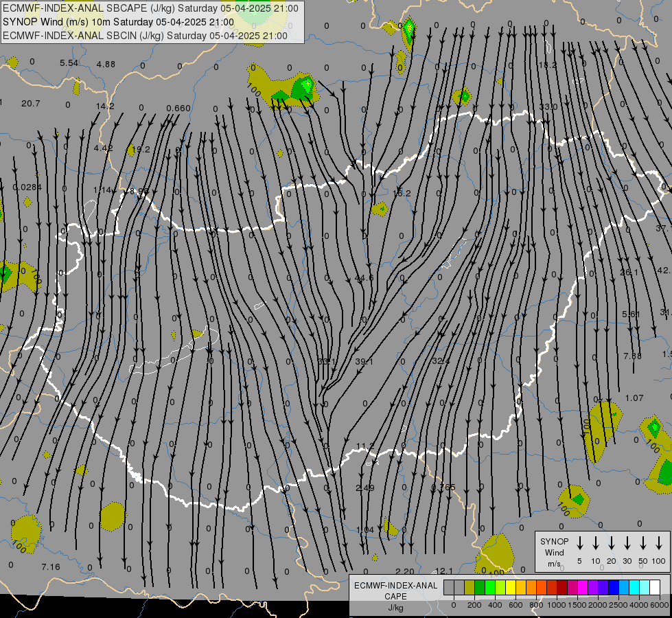Click the map value 0.0284
The width and height of the screenshot is (672, 618).
pos(27,187)
